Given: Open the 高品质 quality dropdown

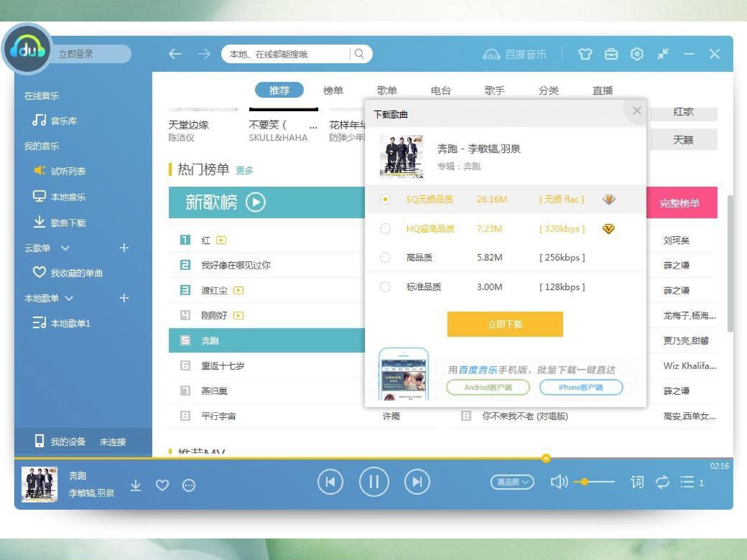Looking at the screenshot, I should point(512,482).
